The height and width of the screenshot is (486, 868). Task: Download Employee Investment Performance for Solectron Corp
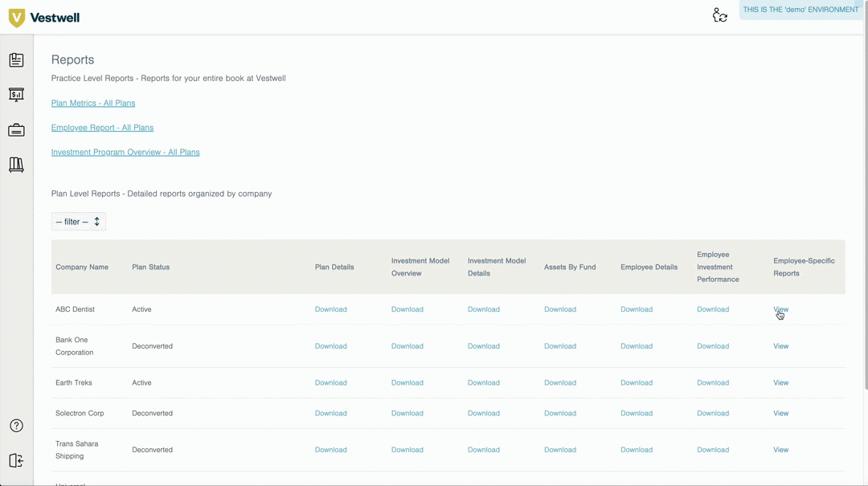click(713, 413)
